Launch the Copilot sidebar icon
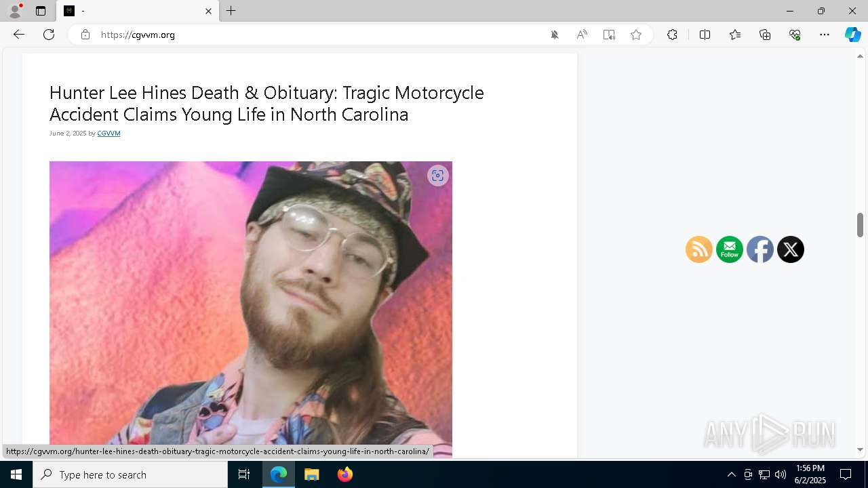Screen dimensions: 868x488 (852, 35)
